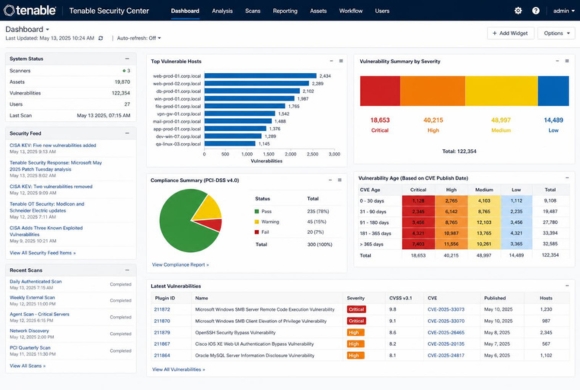The height and width of the screenshot is (390, 580).
Task: Open plugin ID 211867 link
Action: click(162, 344)
